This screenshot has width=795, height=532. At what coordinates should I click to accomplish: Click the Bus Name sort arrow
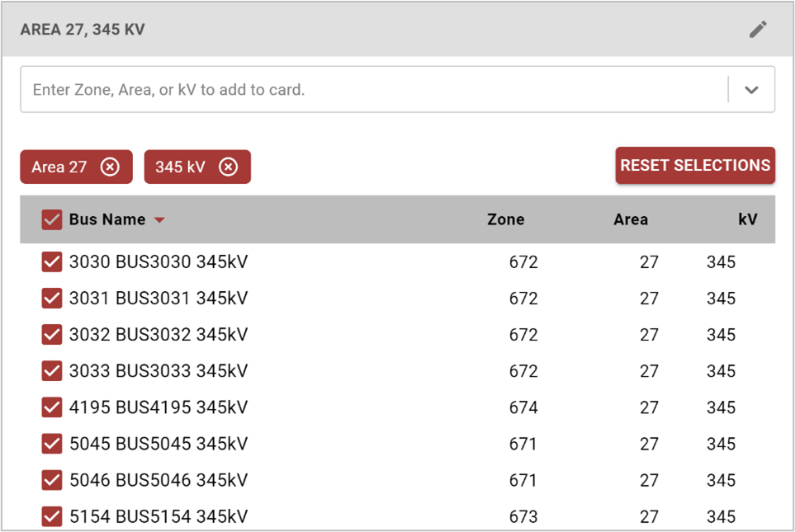[159, 220]
